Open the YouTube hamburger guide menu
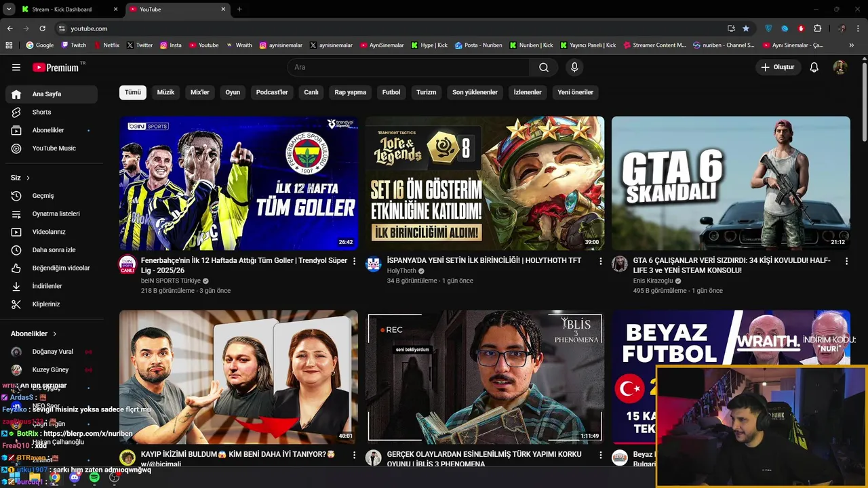This screenshot has width=868, height=488. pos(16,67)
